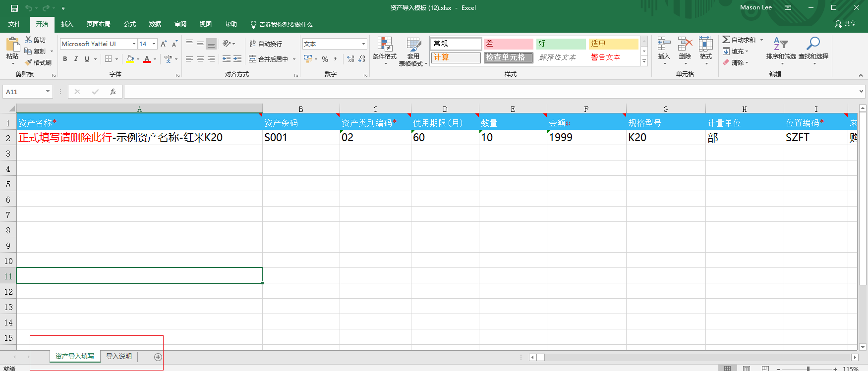Expand the formula bar
The width and height of the screenshot is (868, 371).
(861, 91)
